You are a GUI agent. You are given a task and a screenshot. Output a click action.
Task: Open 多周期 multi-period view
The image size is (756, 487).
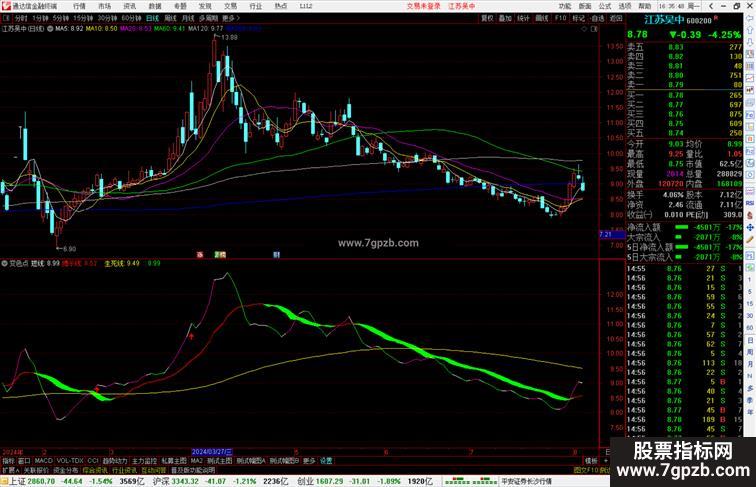[209, 18]
